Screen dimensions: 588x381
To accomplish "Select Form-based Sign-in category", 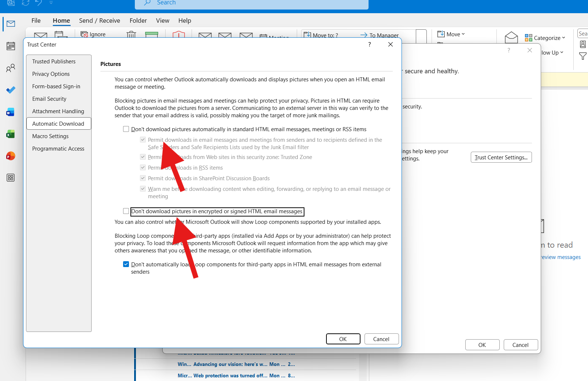I will (59, 86).
